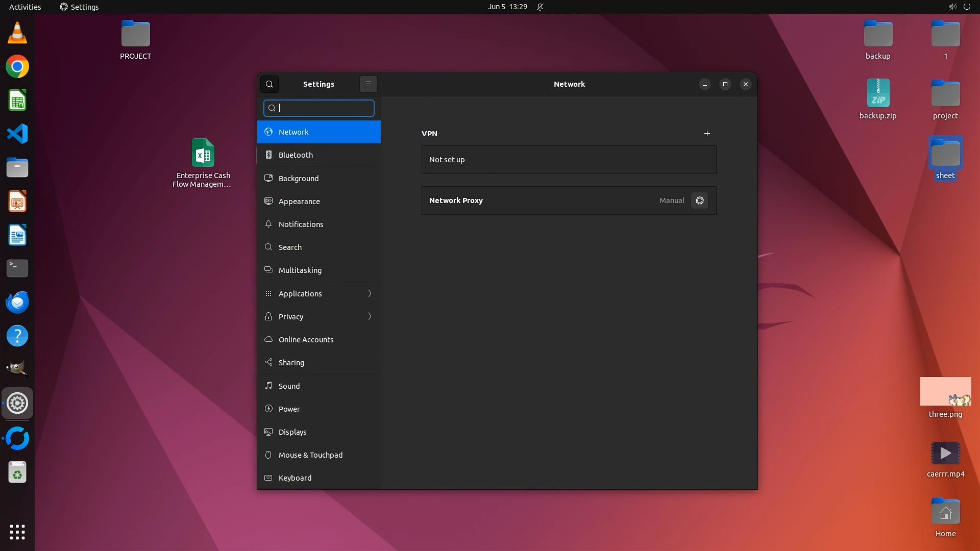Expand the Privacy submenu chevron
Image resolution: width=980 pixels, height=551 pixels.
[x=370, y=317]
